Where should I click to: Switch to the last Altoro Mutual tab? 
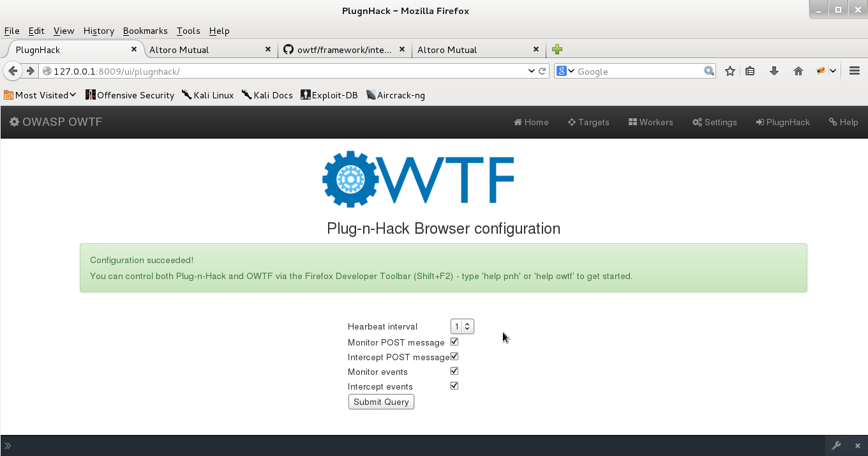[x=479, y=49]
